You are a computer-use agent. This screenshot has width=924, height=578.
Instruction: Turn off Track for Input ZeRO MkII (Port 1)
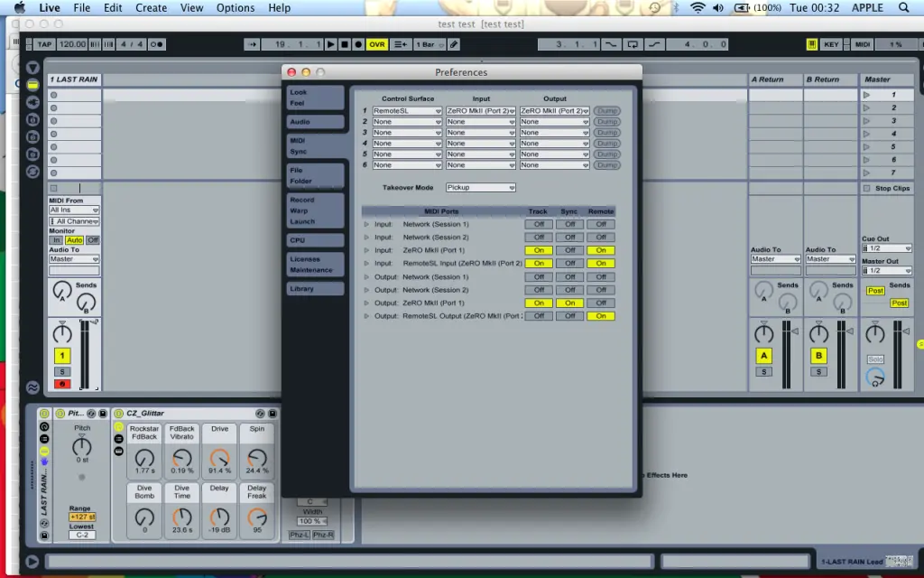pyautogui.click(x=539, y=250)
